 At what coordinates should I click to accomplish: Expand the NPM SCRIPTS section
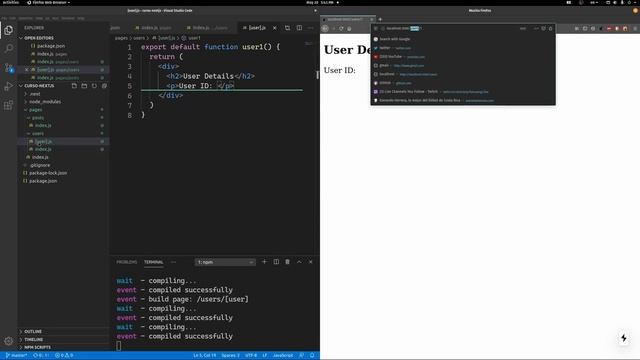(x=63, y=347)
